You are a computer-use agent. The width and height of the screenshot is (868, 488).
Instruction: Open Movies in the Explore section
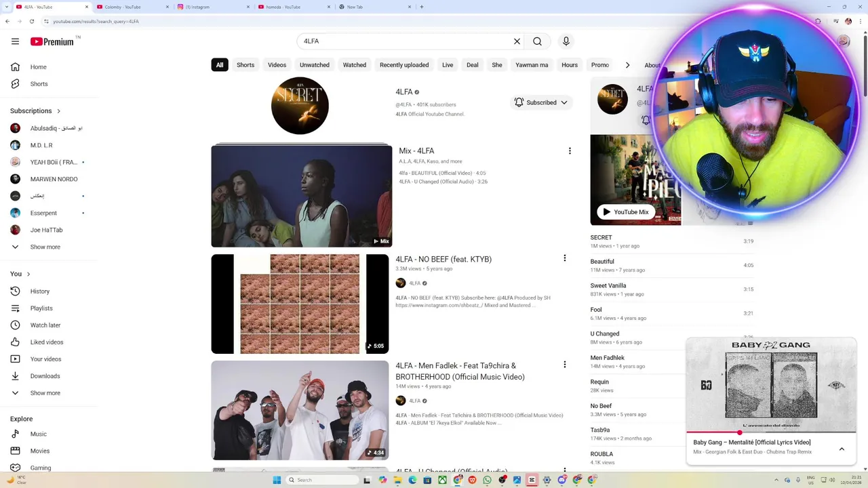coord(39,451)
